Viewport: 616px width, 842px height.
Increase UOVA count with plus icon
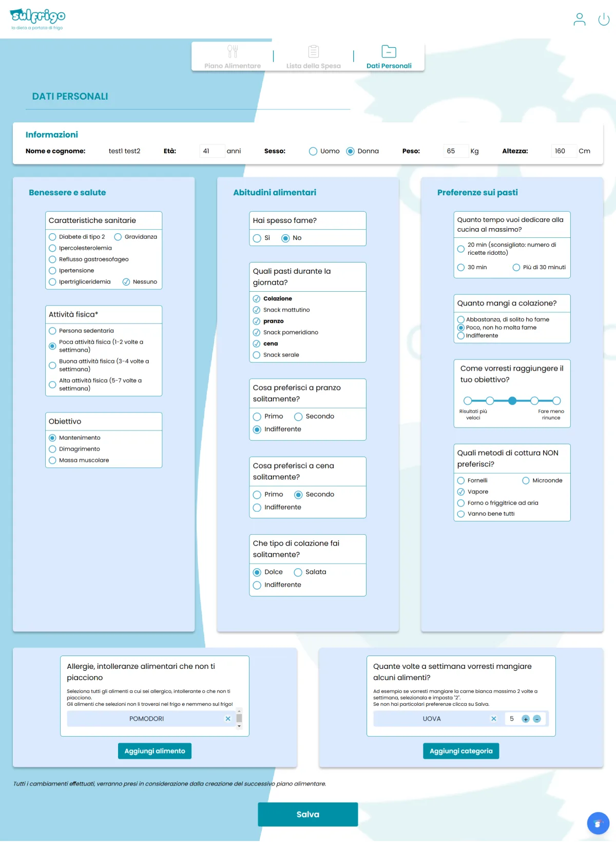526,719
